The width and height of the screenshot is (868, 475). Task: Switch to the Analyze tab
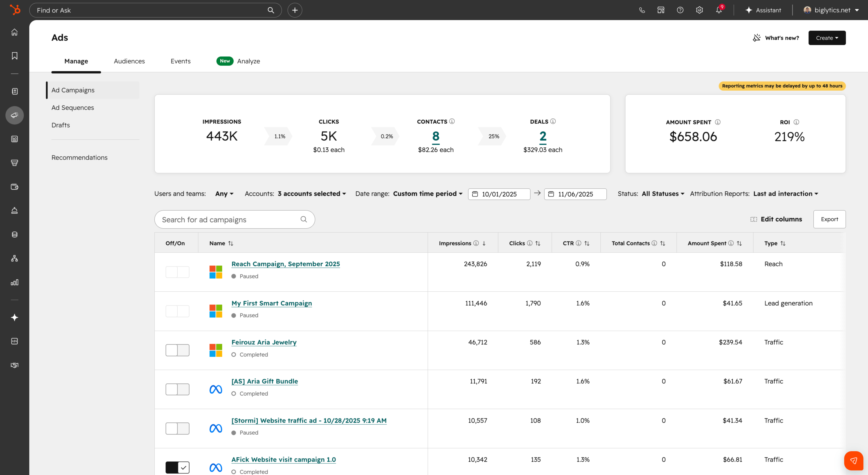click(238, 61)
